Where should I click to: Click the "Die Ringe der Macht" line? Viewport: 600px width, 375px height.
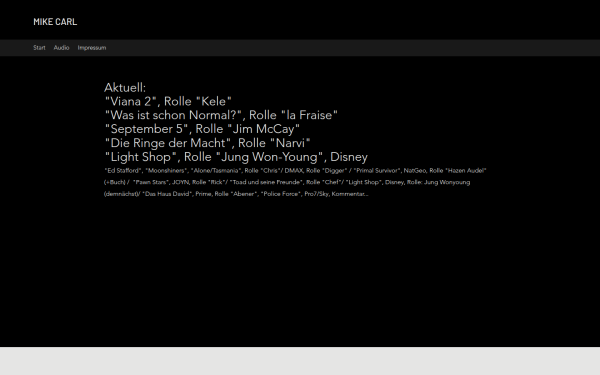pyautogui.click(x=207, y=143)
